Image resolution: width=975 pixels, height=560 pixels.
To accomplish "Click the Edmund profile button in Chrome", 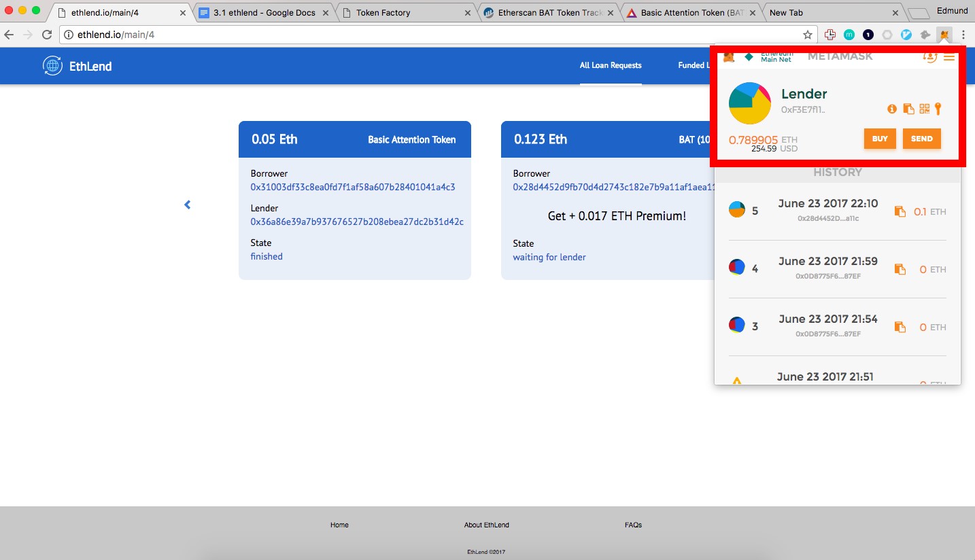I will pos(951,10).
